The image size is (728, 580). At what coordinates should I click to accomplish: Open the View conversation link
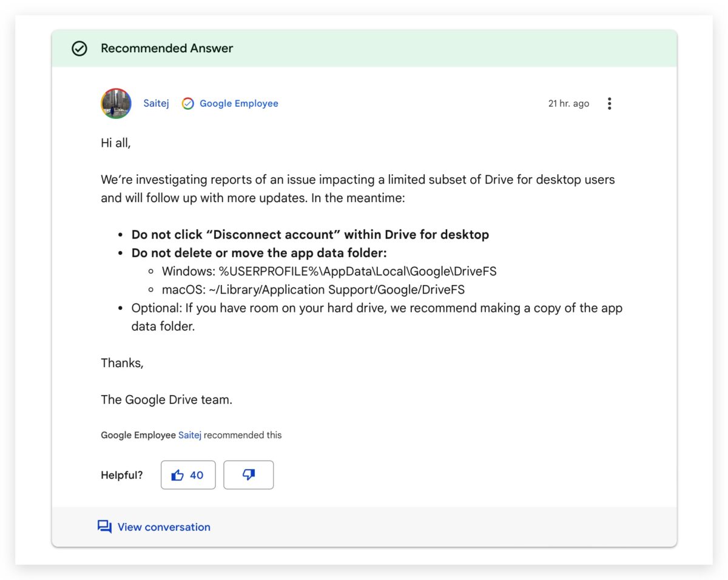[x=164, y=527]
